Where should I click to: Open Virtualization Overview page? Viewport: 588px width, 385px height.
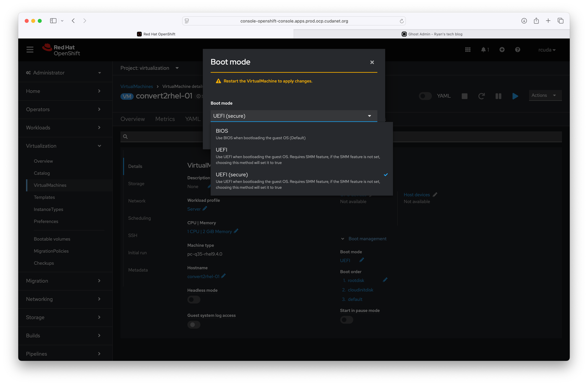(x=43, y=161)
